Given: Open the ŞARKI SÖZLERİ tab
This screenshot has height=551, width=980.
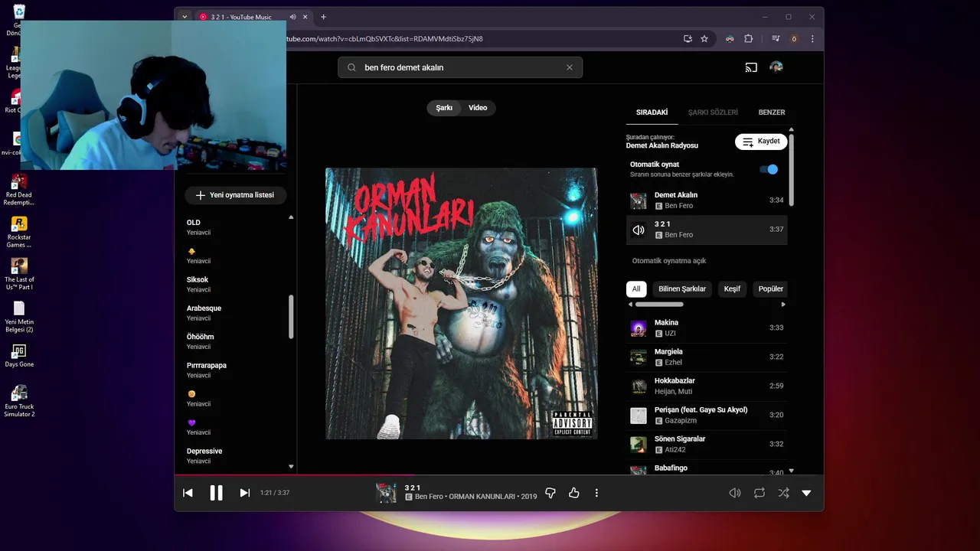Looking at the screenshot, I should (x=713, y=112).
